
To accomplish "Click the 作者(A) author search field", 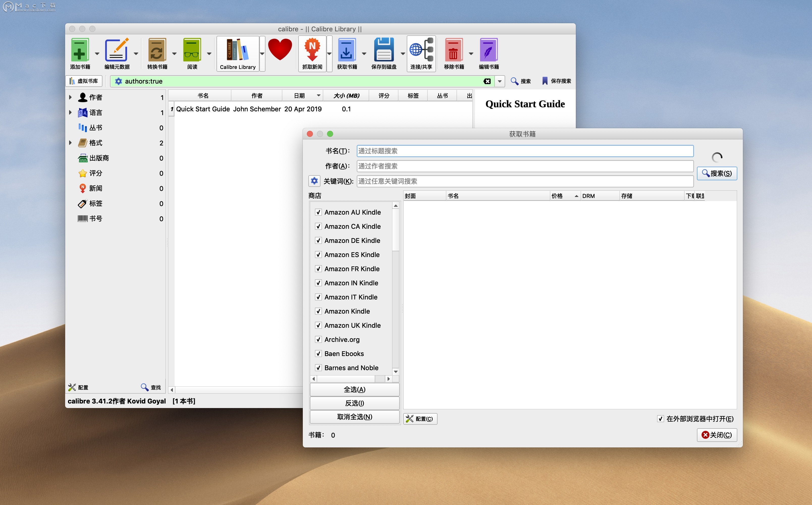I will pyautogui.click(x=525, y=166).
